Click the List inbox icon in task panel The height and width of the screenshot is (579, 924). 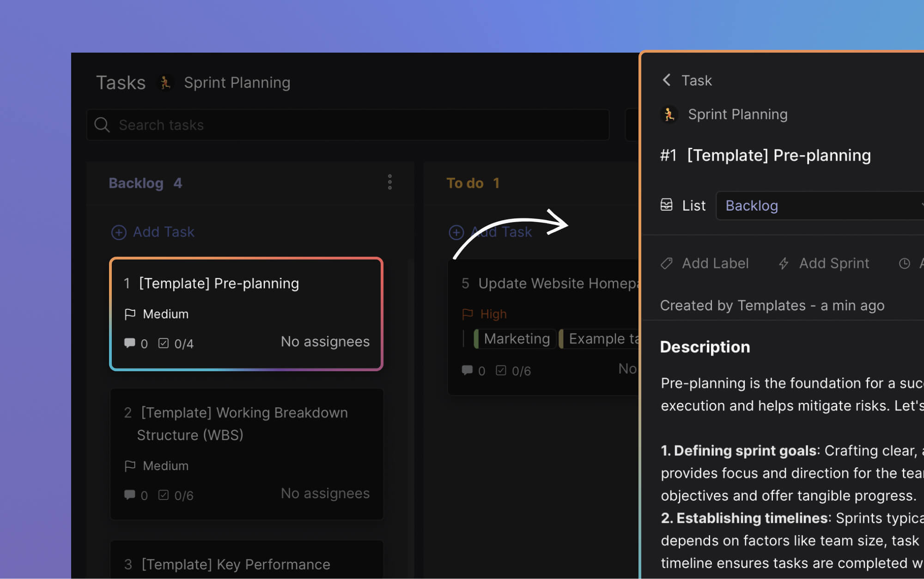click(x=667, y=205)
